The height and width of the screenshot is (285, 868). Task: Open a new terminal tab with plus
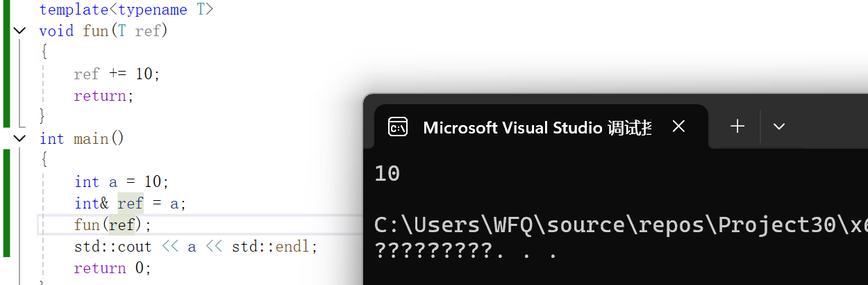click(x=737, y=126)
